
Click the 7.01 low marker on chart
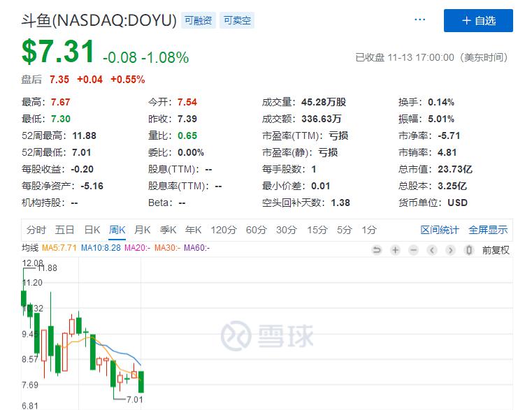[x=135, y=400]
